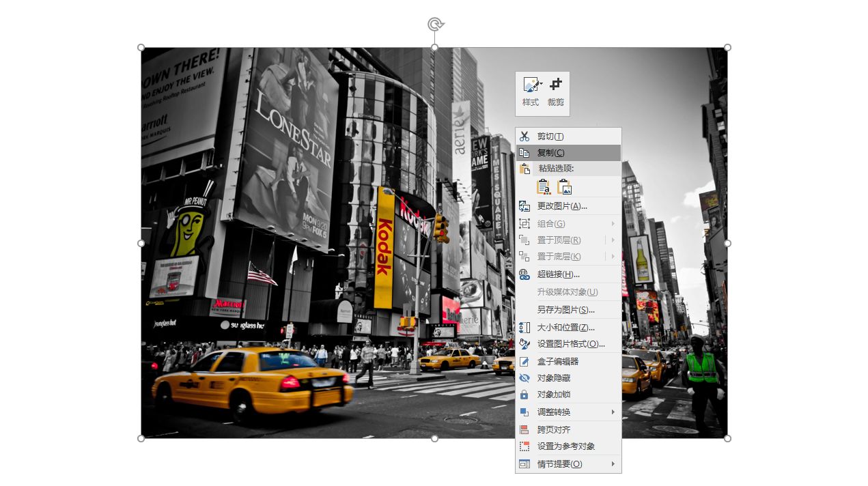This screenshot has width=868, height=486.
Task: Click the group objects icon beside 组合
Action: 524,224
